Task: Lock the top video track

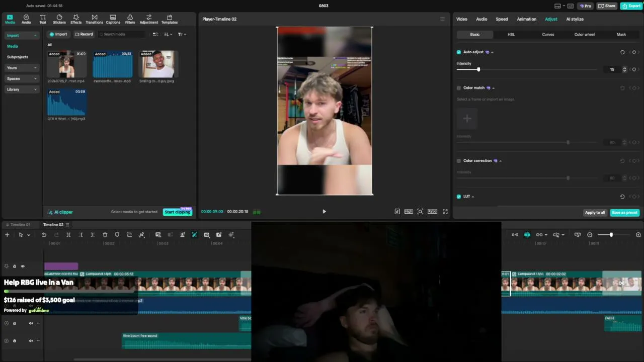Action: point(15,266)
